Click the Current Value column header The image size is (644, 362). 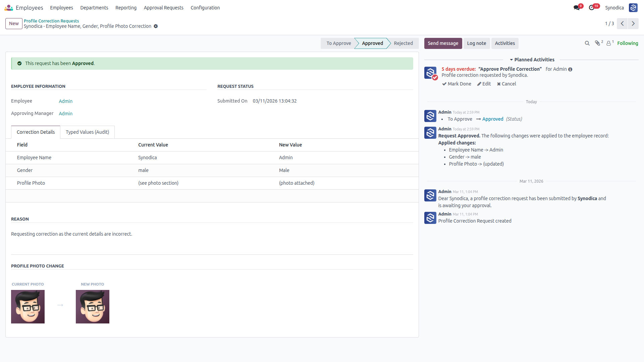[x=153, y=145]
